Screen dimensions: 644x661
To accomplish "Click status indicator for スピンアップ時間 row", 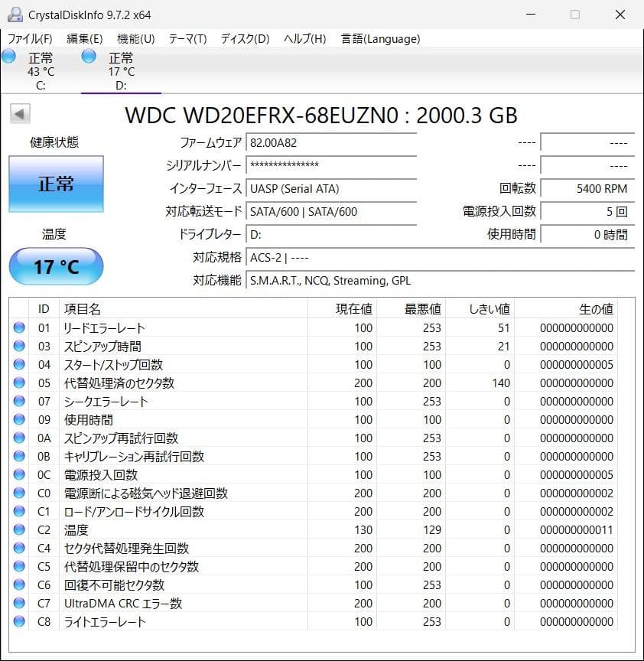I will tap(19, 346).
